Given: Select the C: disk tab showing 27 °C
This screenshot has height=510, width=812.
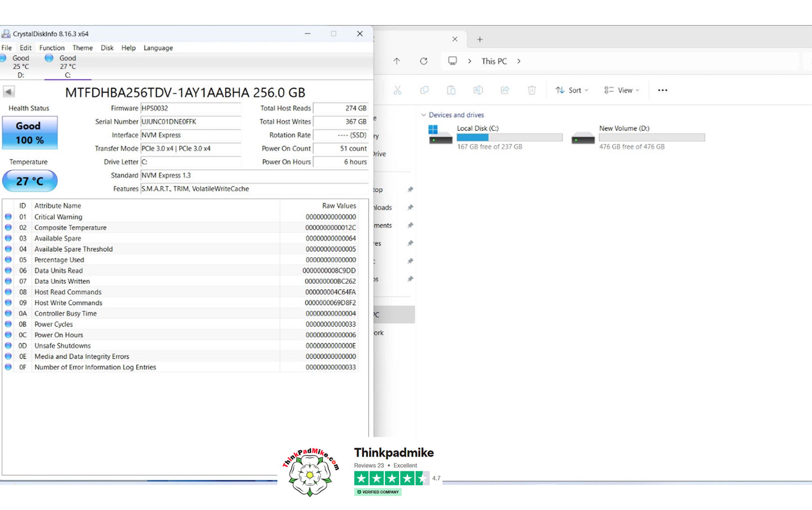Looking at the screenshot, I should point(67,66).
